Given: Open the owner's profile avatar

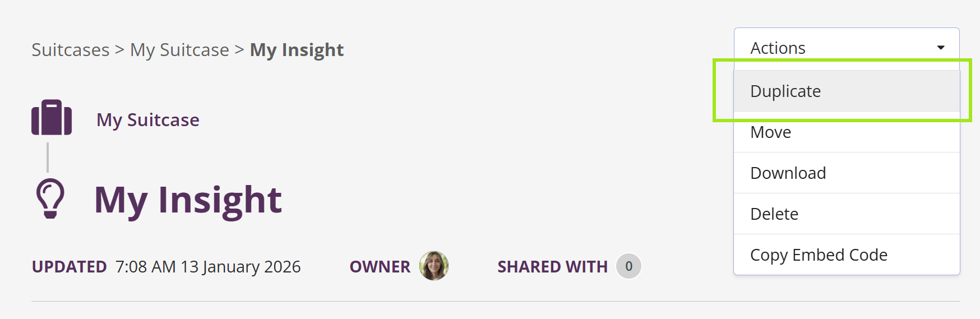Looking at the screenshot, I should (x=434, y=266).
